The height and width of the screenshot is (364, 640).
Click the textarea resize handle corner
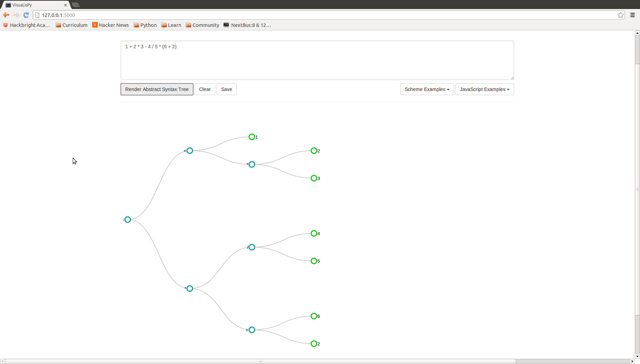512,78
